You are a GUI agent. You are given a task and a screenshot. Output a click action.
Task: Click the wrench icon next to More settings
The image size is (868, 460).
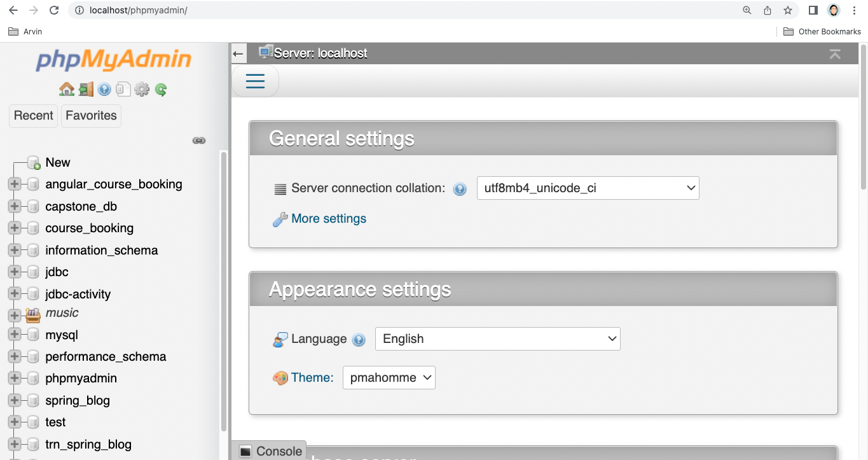pyautogui.click(x=280, y=220)
